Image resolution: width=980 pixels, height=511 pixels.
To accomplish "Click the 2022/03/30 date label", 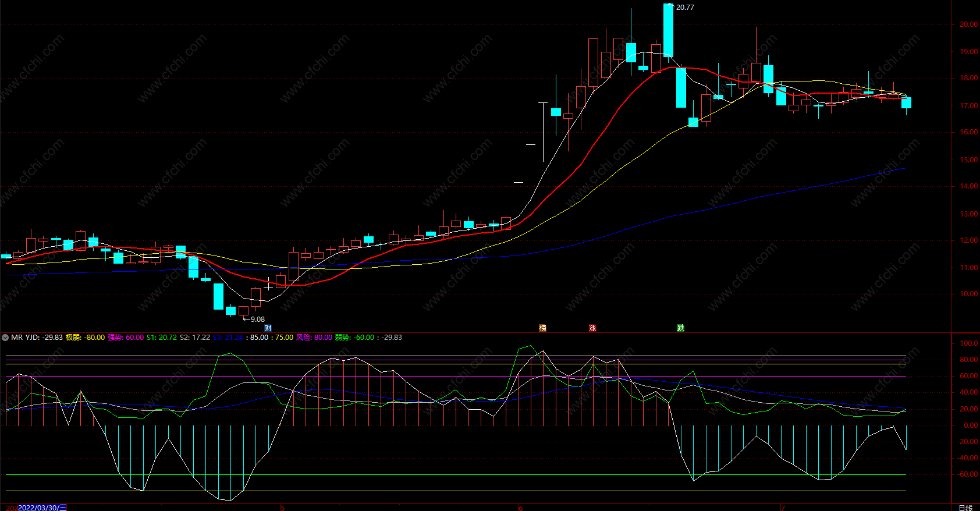I will 42,508.
